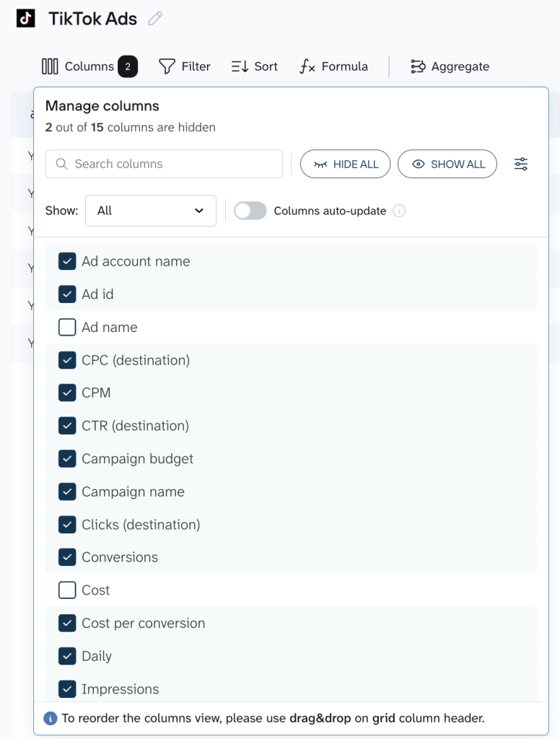Click the pencil icon to rename TikTok Ads
Image resolution: width=560 pixels, height=739 pixels.
pyautogui.click(x=154, y=19)
